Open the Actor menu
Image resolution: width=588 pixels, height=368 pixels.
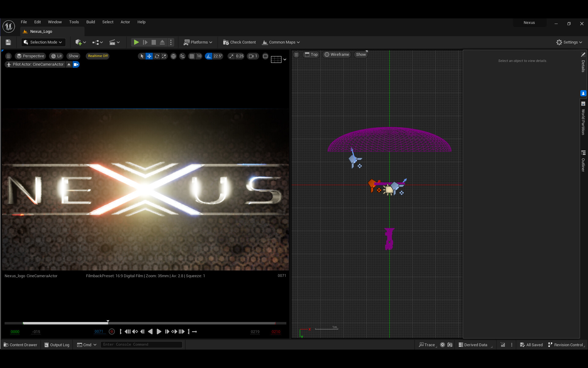coord(125,22)
